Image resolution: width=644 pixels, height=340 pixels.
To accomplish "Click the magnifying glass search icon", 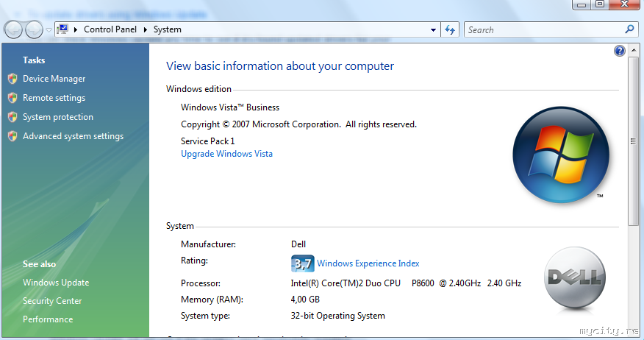I will tap(629, 29).
